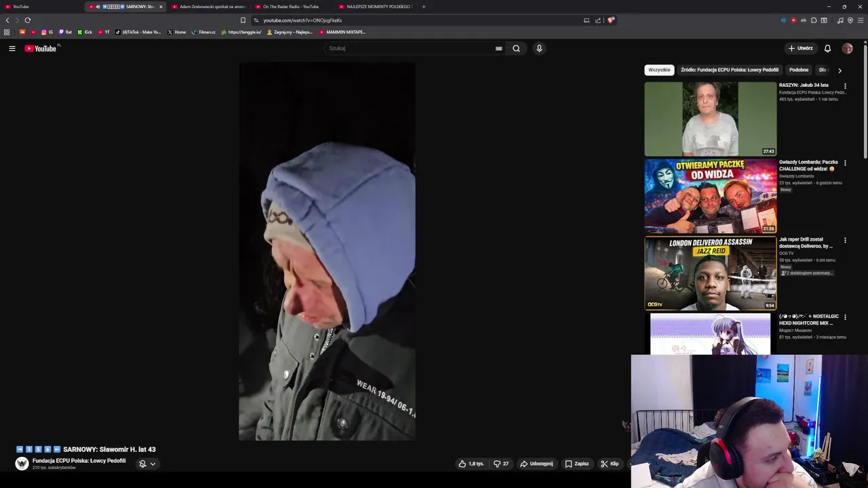The width and height of the screenshot is (868, 488).
Task: Click the address bar URL
Action: pos(302,20)
